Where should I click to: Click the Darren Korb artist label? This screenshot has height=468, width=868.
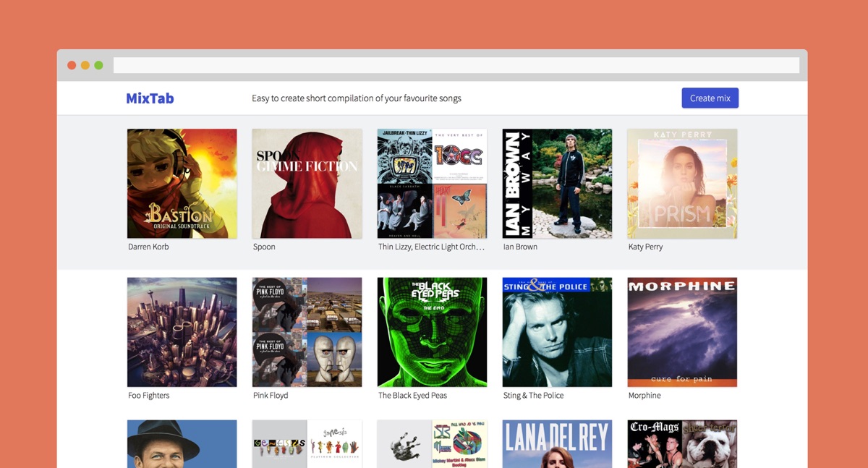click(x=148, y=247)
